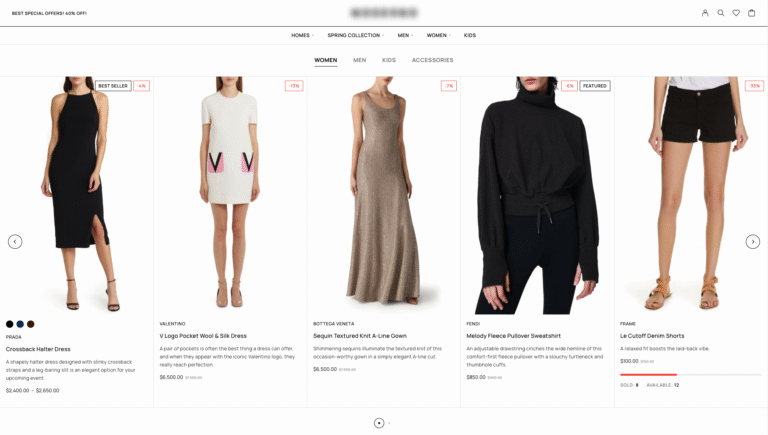
Task: Click the -7% discount badge on gown
Action: click(x=449, y=86)
